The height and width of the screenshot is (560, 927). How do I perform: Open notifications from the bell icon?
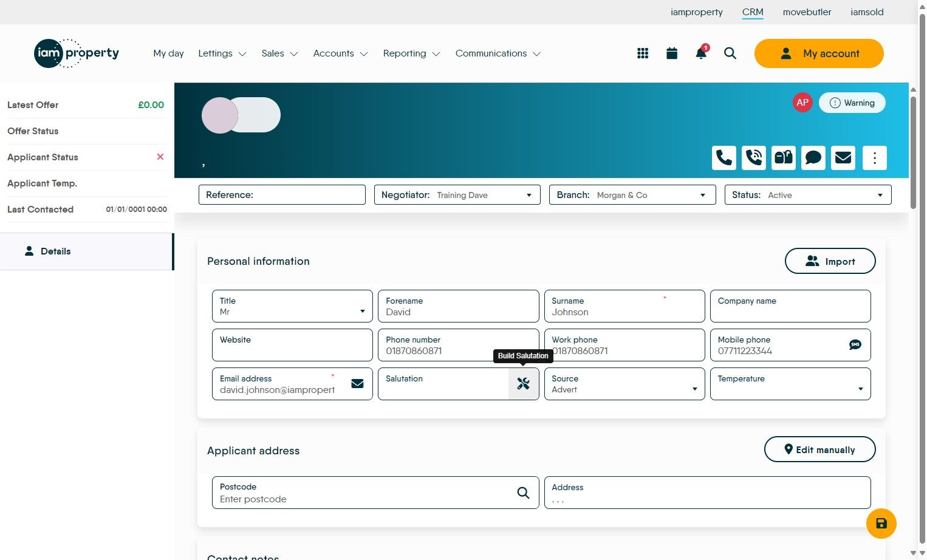[x=700, y=53]
